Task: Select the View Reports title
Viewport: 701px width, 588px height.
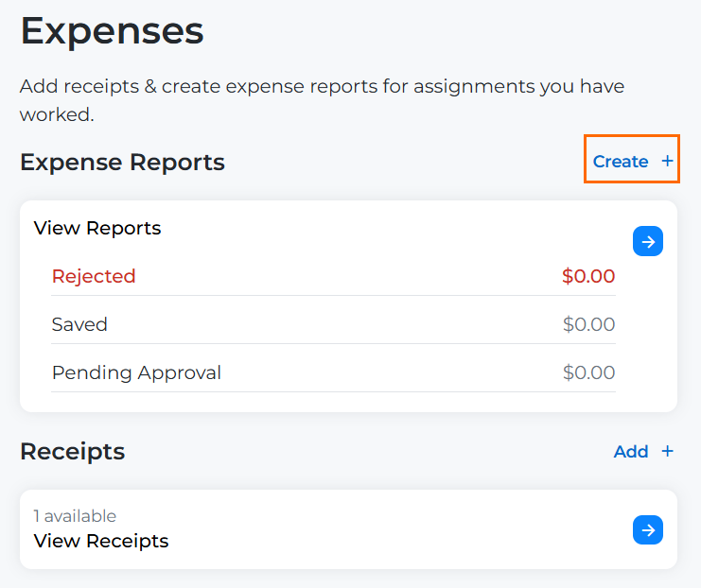Action: (97, 228)
